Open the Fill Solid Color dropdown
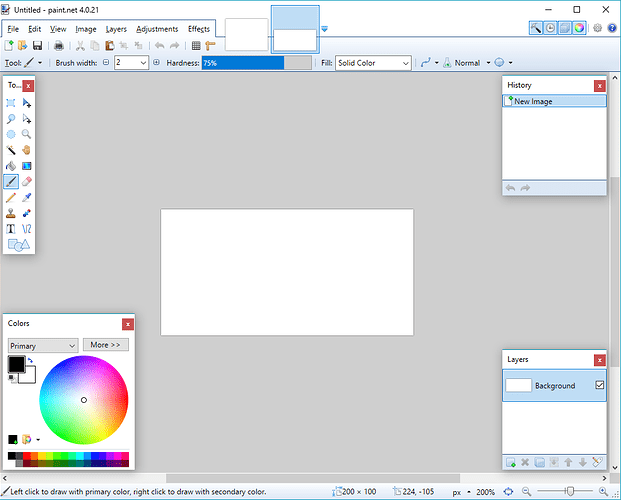621x500 pixels. pyautogui.click(x=405, y=63)
